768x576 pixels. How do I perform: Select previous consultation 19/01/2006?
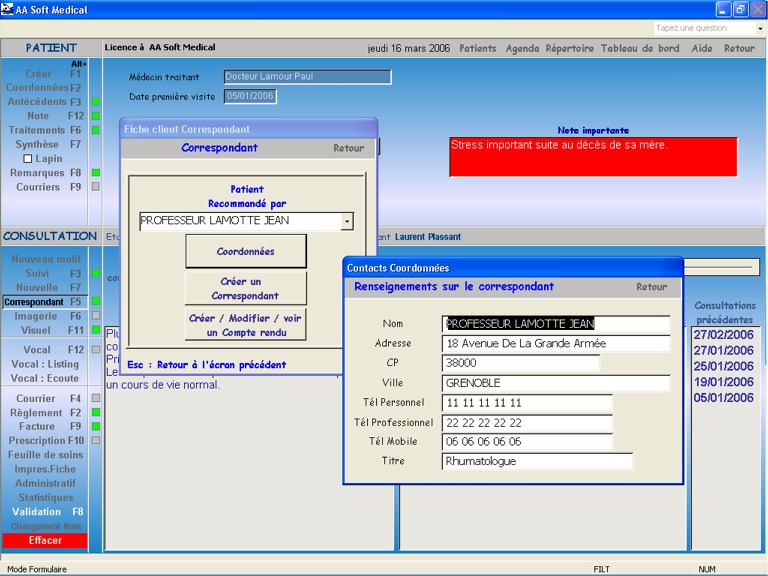(723, 382)
